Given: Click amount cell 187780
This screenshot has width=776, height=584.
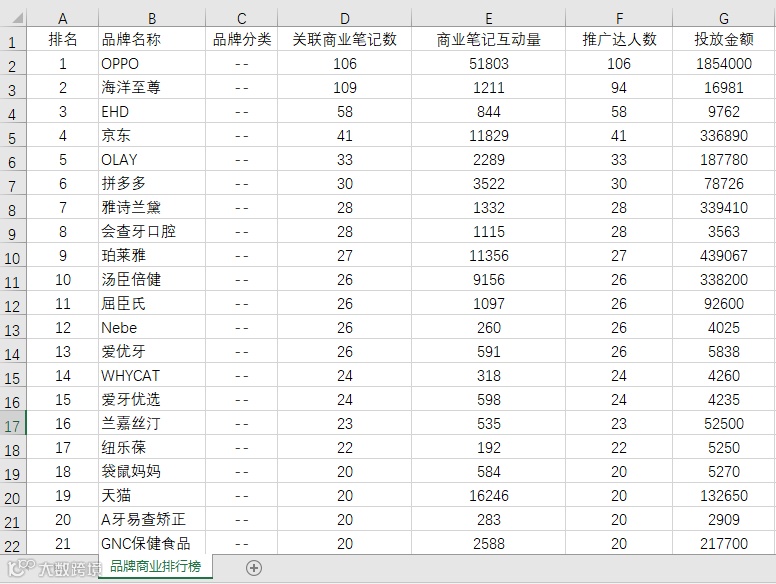Looking at the screenshot, I should (x=724, y=159).
